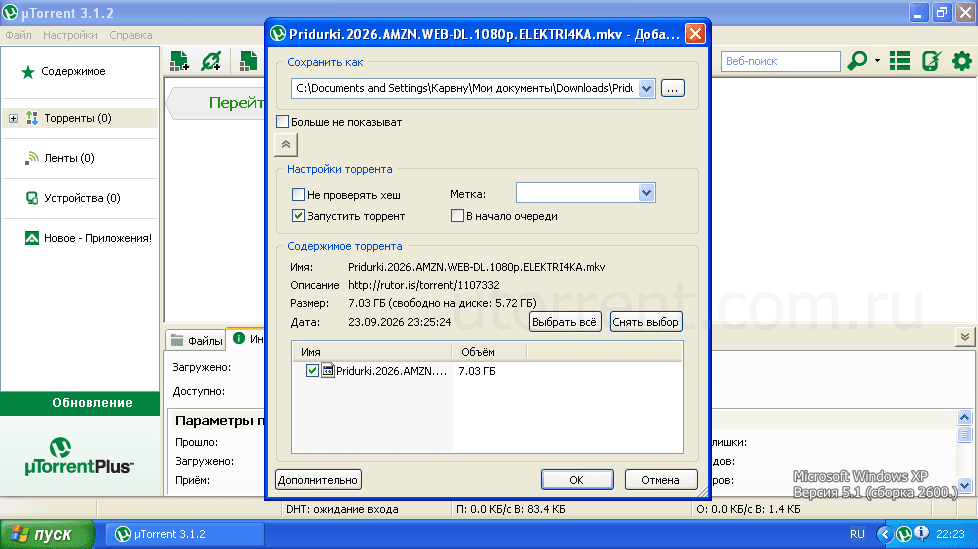Click the upload speed status О: 0.0 КБ/с
Viewport: 978px width, 549px height.
click(748, 509)
